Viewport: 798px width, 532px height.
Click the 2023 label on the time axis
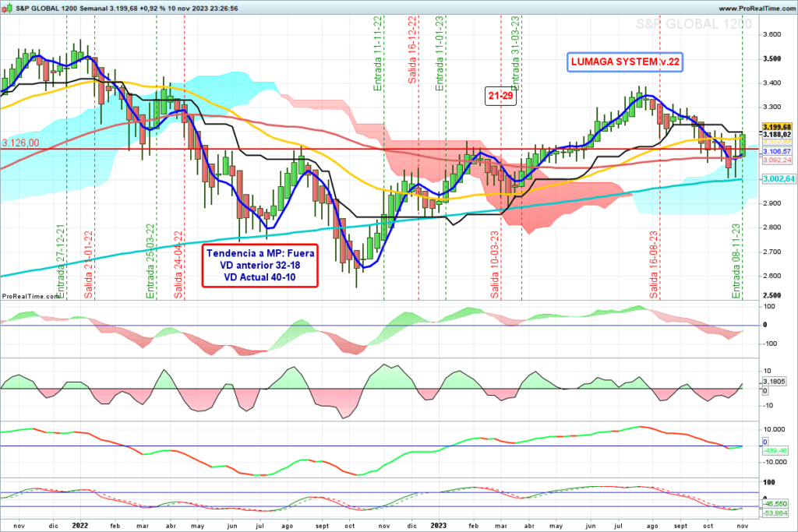(438, 526)
